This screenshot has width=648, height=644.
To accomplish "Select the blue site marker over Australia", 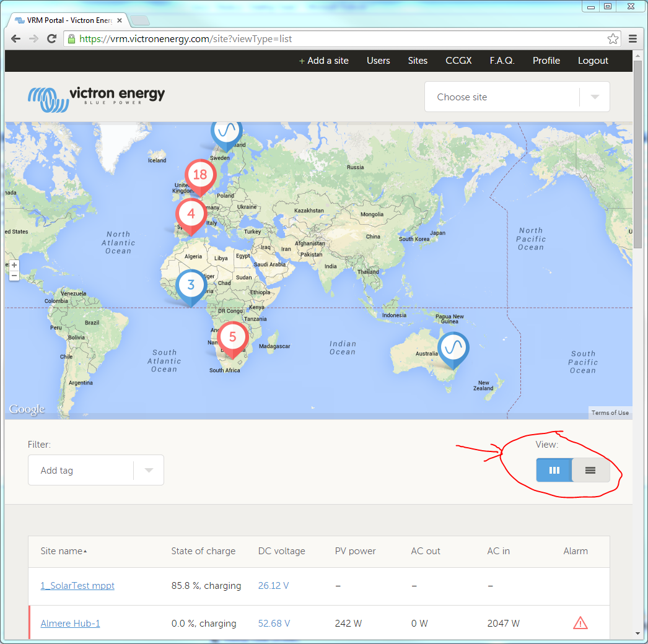I will click(453, 347).
